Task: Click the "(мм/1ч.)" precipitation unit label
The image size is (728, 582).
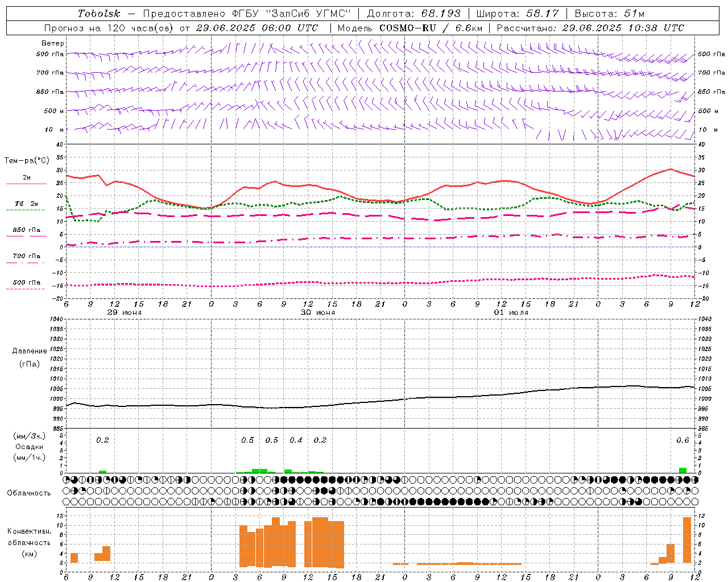Action: pyautogui.click(x=30, y=458)
